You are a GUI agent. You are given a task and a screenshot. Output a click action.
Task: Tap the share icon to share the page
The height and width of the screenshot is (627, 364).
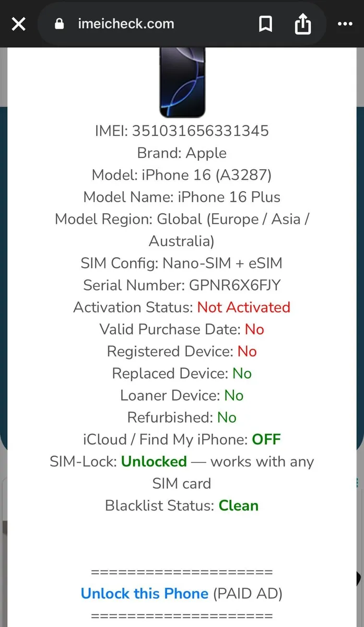(x=303, y=24)
